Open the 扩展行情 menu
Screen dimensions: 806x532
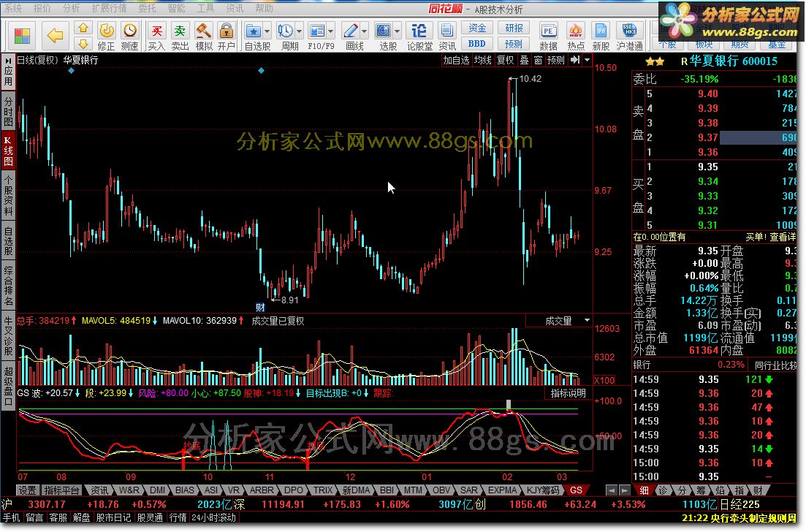pyautogui.click(x=109, y=8)
